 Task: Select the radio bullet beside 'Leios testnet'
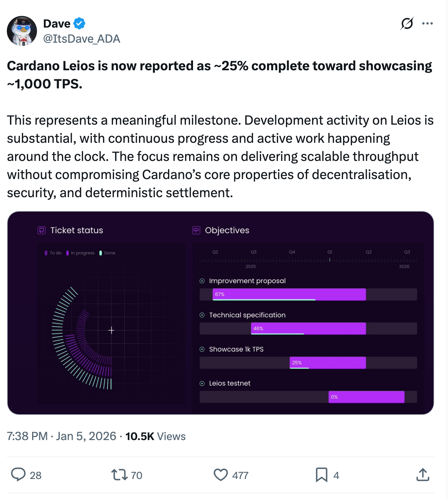click(x=202, y=383)
